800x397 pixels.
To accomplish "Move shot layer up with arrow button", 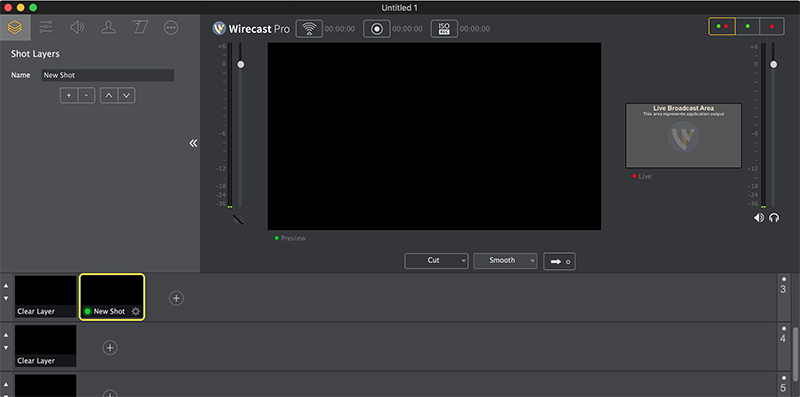I will click(109, 95).
